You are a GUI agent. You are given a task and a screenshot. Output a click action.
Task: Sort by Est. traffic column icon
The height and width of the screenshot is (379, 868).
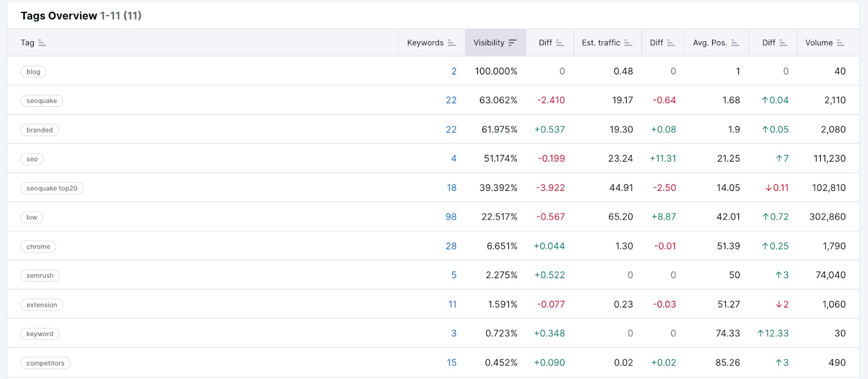click(628, 43)
